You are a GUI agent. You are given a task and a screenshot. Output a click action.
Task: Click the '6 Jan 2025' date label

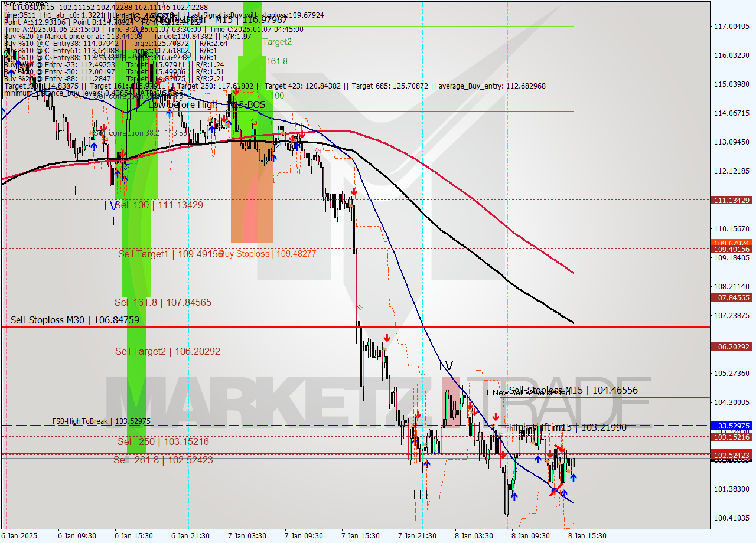pyautogui.click(x=19, y=536)
